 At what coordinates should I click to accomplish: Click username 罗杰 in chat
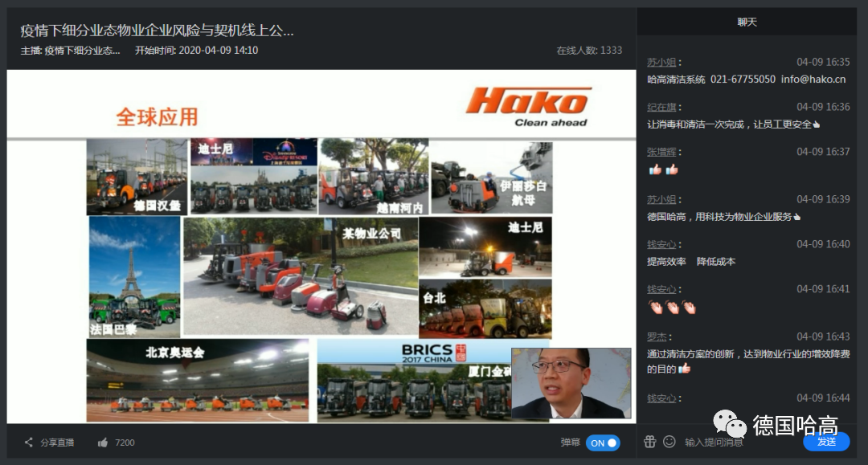[657, 337]
